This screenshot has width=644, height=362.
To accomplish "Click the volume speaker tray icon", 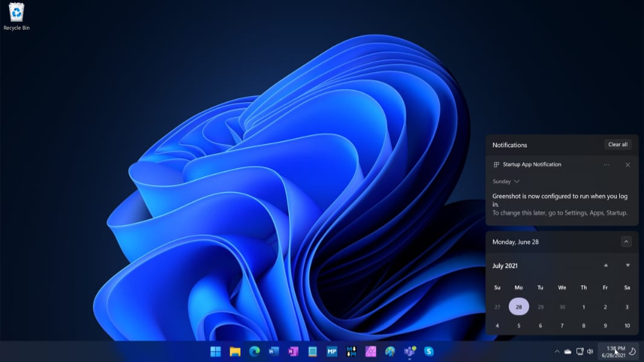I will click(x=590, y=351).
